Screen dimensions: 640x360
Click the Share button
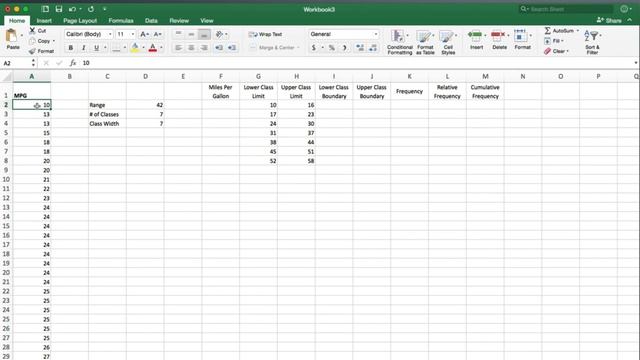click(609, 20)
